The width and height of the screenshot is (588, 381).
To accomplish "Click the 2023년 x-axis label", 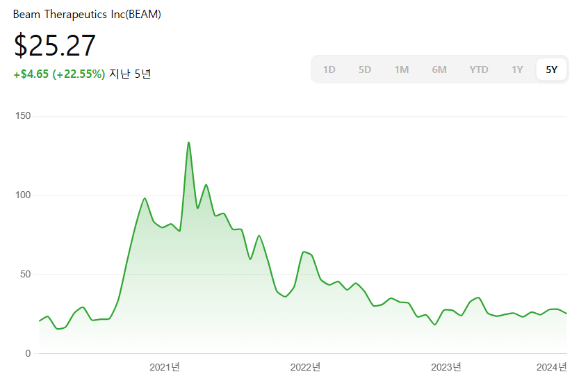I will tap(446, 367).
